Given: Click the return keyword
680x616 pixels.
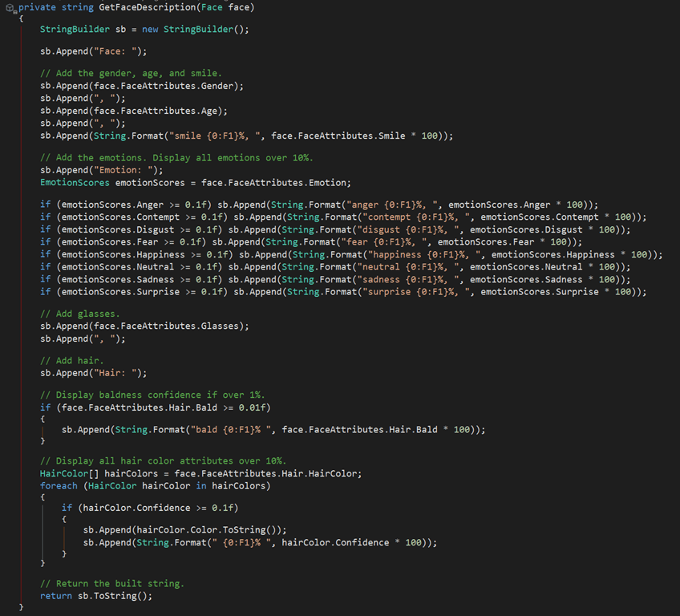Looking at the screenshot, I should point(56,595).
